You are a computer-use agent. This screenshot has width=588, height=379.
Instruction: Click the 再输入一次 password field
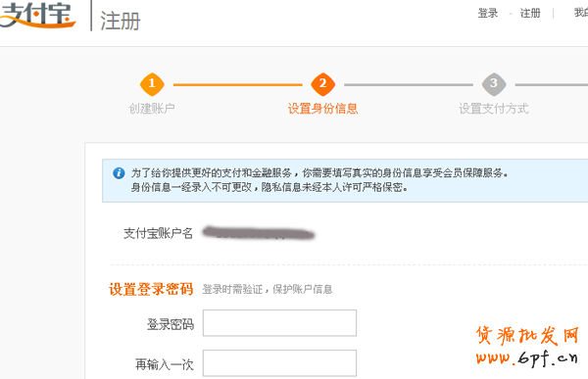[x=279, y=363]
